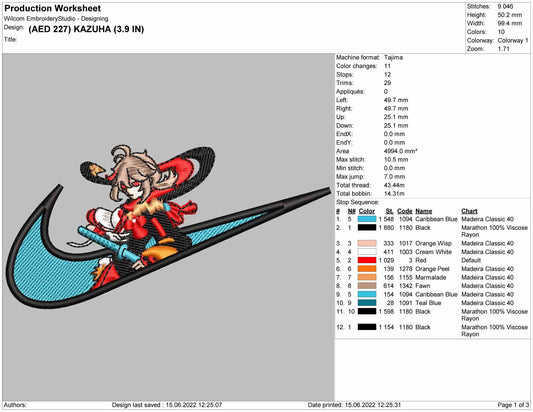
Task: Click the 'St.' column header
Action: (x=390, y=211)
